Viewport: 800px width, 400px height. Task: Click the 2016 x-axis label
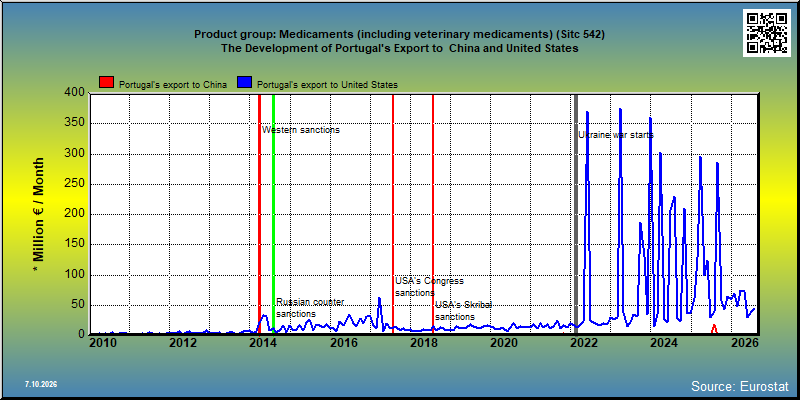point(343,342)
